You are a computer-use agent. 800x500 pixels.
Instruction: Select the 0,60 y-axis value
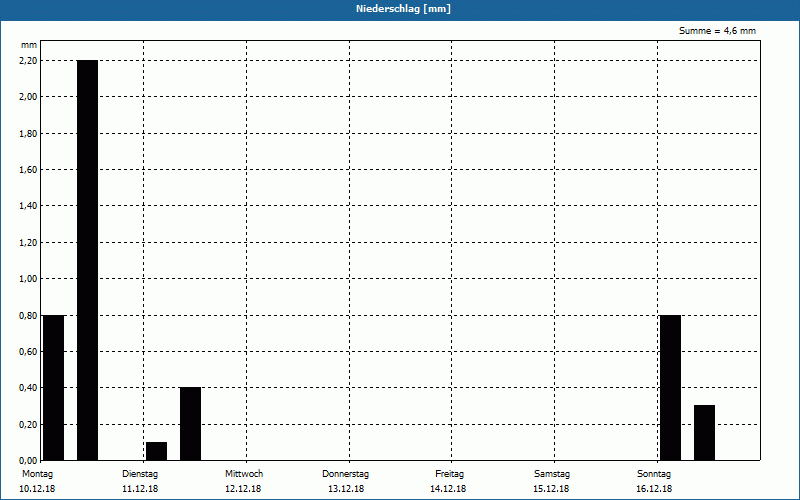[x=28, y=352]
